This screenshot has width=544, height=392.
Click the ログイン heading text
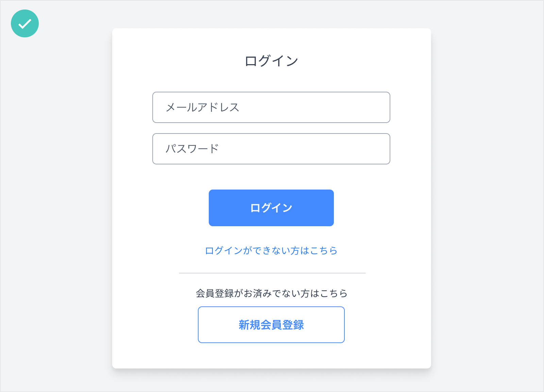[271, 60]
